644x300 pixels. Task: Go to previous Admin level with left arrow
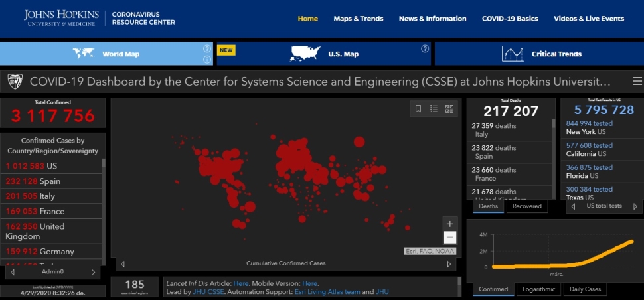point(13,272)
